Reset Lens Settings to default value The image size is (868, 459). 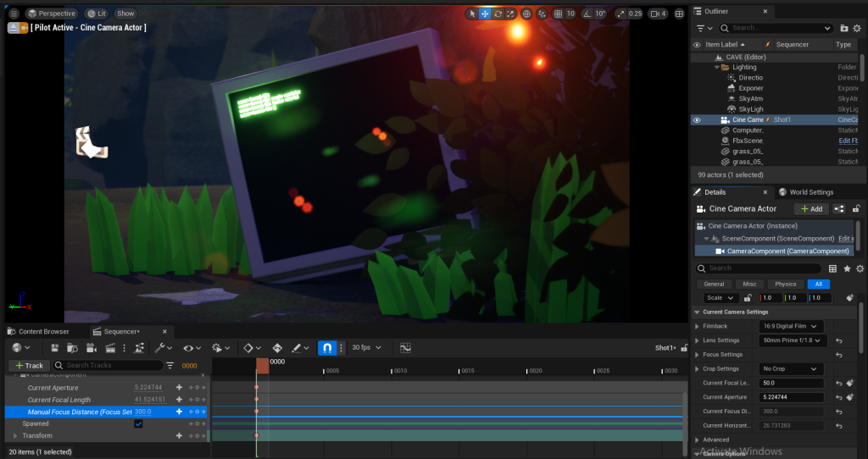click(x=838, y=340)
